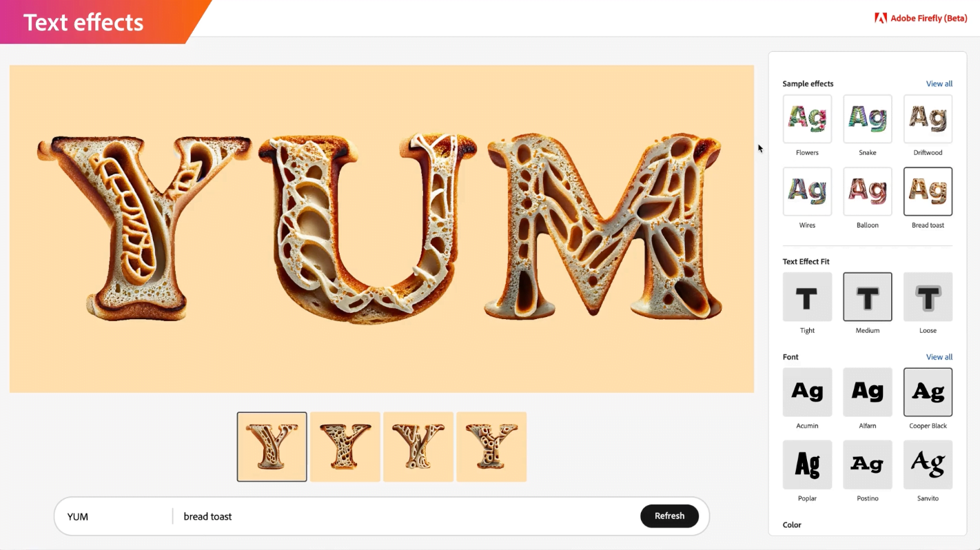This screenshot has height=550, width=980.
Task: Click the Refresh button
Action: click(669, 516)
